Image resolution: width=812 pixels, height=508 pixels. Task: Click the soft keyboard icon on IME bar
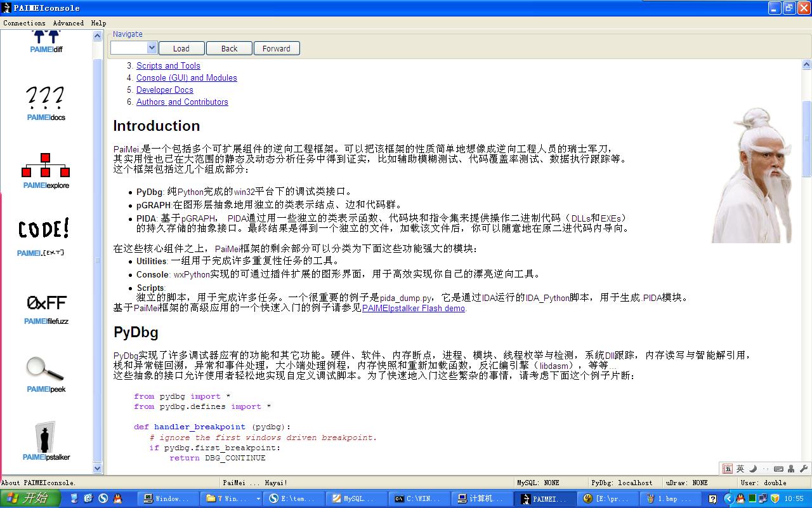[x=778, y=469]
